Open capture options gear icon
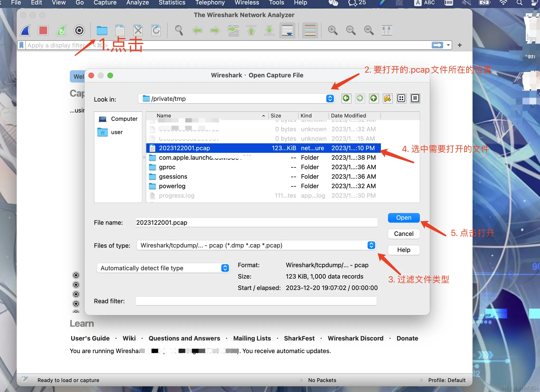Screen dimensions: 540x392 coord(79,30)
